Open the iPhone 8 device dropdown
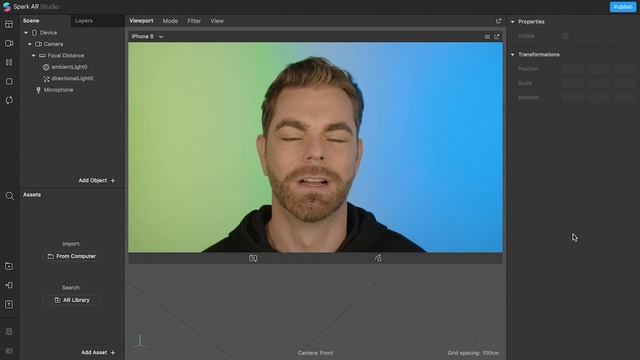640x360 pixels. pos(147,37)
